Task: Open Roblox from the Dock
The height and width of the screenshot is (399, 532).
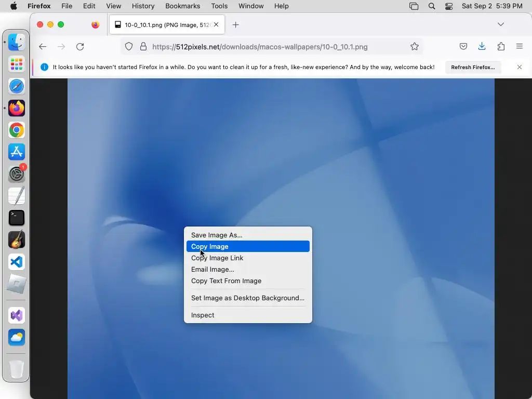Action: pyautogui.click(x=17, y=283)
